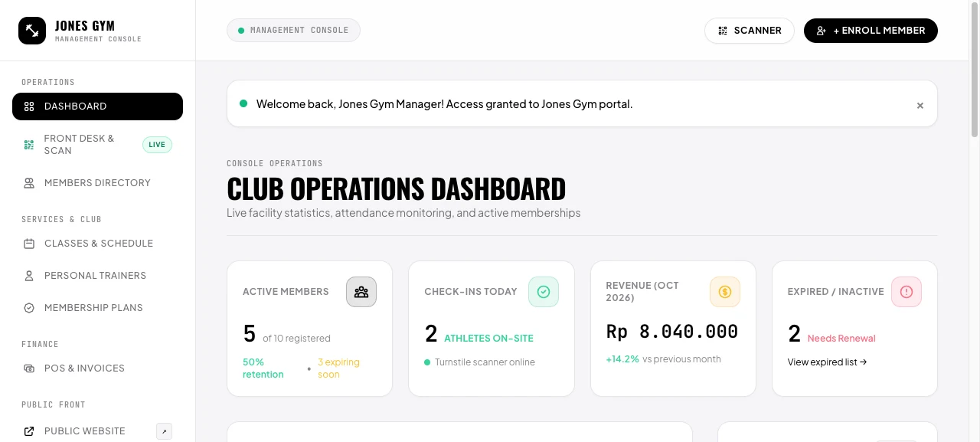The width and height of the screenshot is (980, 442).
Task: Click the Front Desk QR scan icon
Action: (x=29, y=145)
